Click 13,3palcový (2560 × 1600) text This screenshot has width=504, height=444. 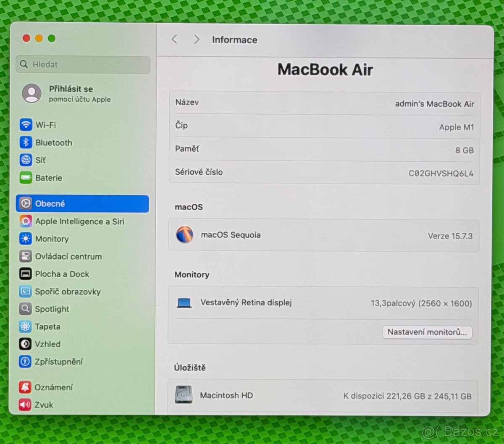pos(421,303)
